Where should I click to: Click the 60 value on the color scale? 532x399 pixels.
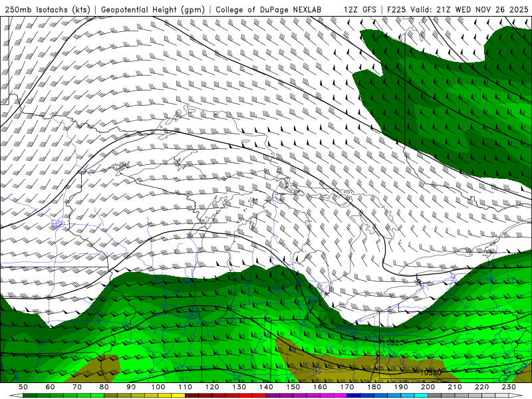51,387
